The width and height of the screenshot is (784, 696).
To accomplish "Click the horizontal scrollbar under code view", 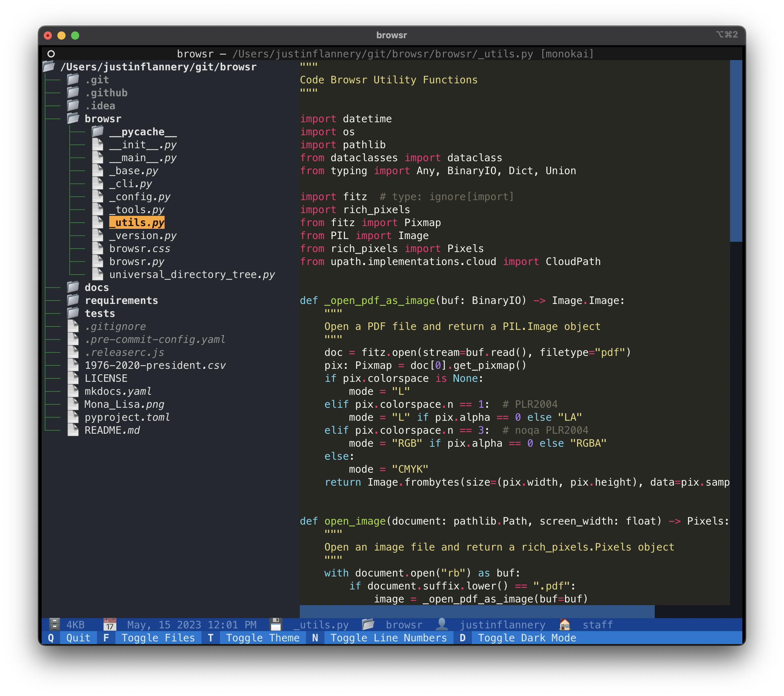I will click(477, 611).
